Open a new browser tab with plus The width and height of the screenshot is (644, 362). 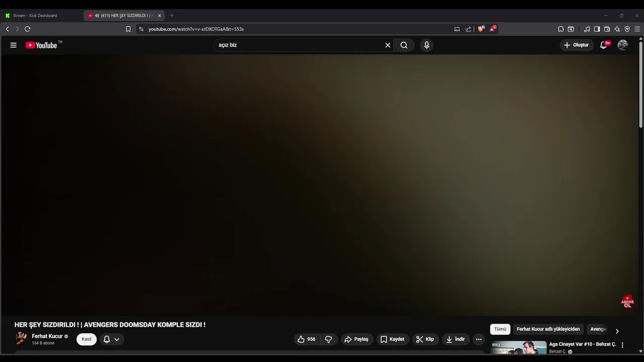click(172, 16)
